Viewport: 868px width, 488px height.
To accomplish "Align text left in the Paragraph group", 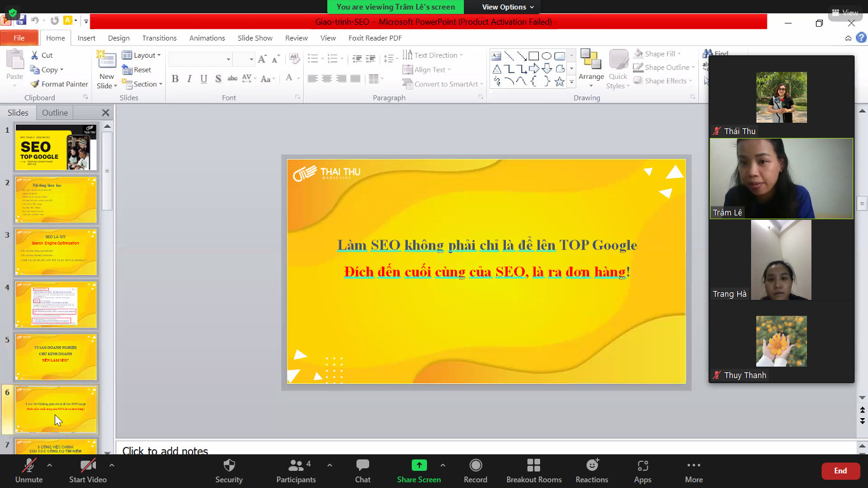I will click(x=313, y=79).
